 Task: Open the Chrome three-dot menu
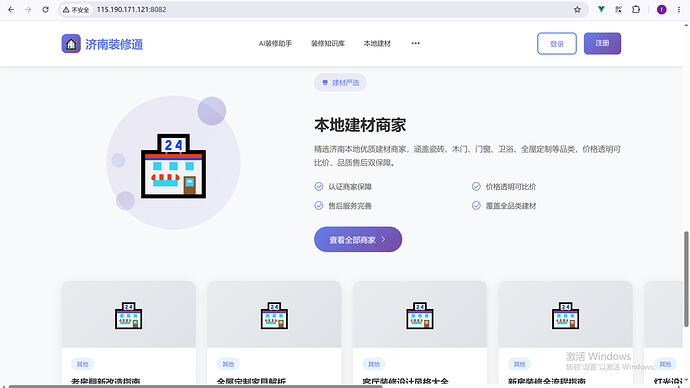[x=679, y=9]
